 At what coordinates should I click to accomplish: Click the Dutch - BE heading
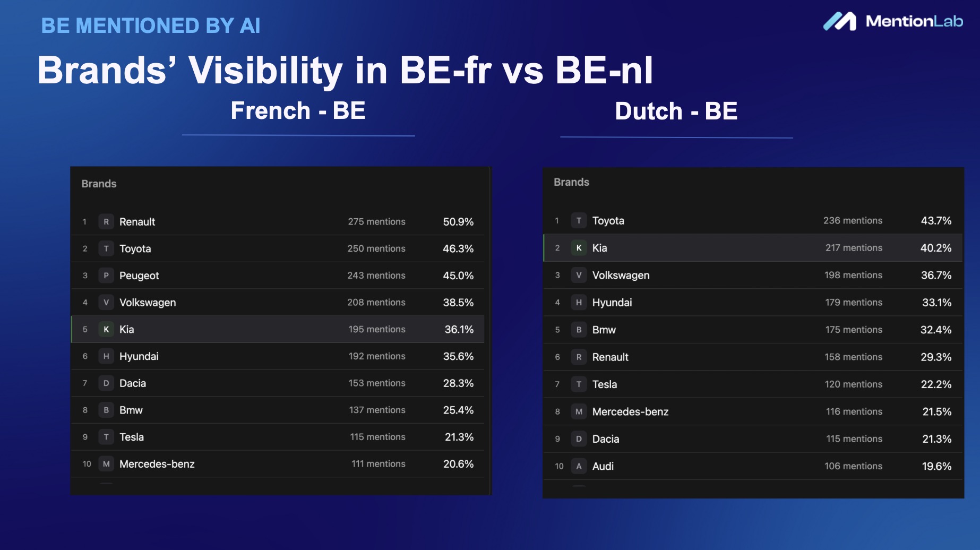tap(676, 111)
